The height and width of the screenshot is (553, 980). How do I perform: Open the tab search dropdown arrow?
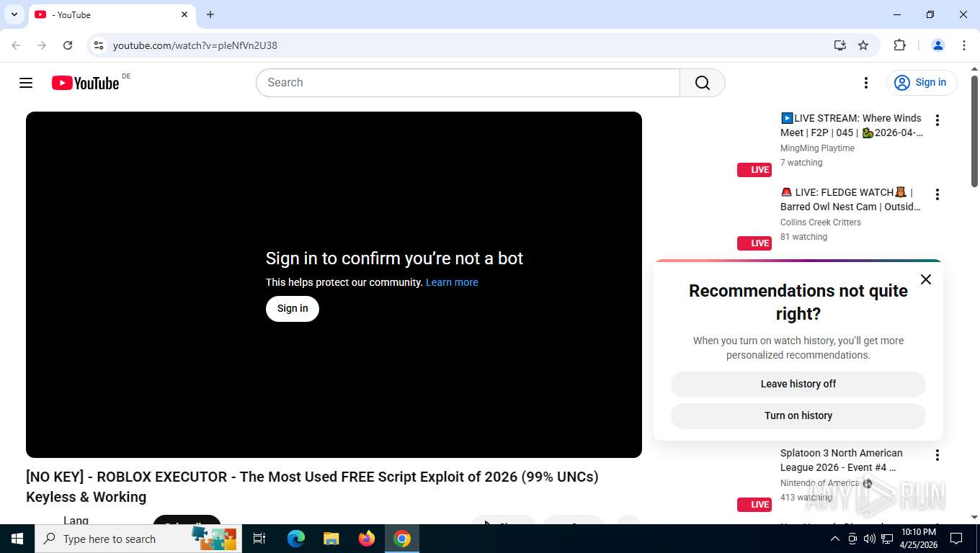pyautogui.click(x=14, y=14)
